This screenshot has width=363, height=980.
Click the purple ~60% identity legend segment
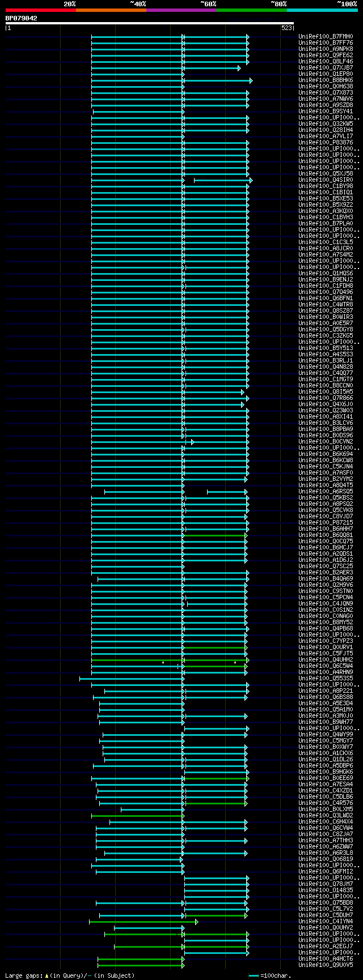pos(181,10)
